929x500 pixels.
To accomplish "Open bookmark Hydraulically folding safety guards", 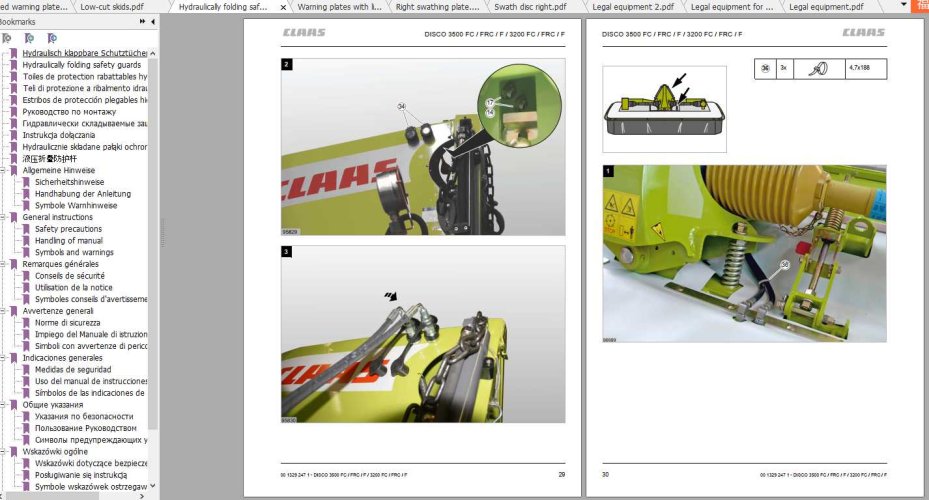I will (82, 65).
